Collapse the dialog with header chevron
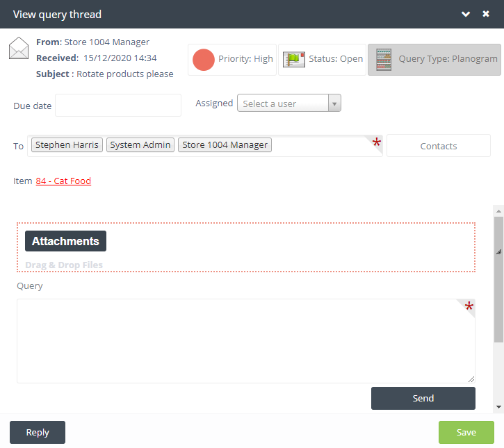This screenshot has height=448, width=504. coord(466,14)
